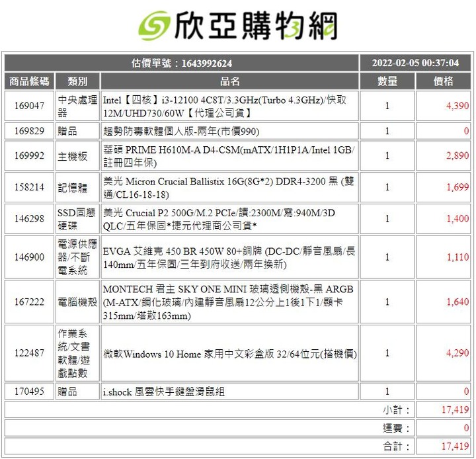Click the 合計 label
This screenshot has width=476, height=459.
(x=396, y=446)
